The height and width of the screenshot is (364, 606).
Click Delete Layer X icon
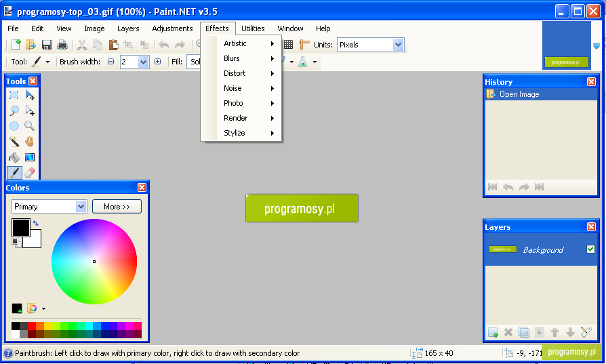[508, 332]
